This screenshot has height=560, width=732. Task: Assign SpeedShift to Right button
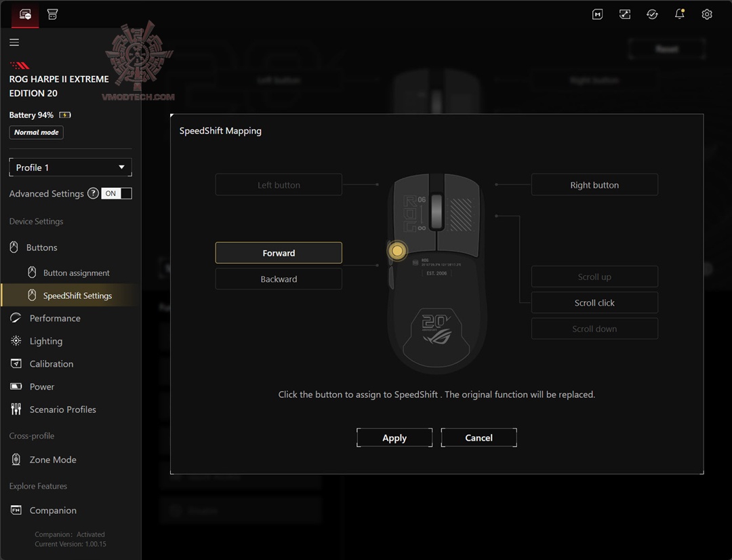pyautogui.click(x=595, y=185)
